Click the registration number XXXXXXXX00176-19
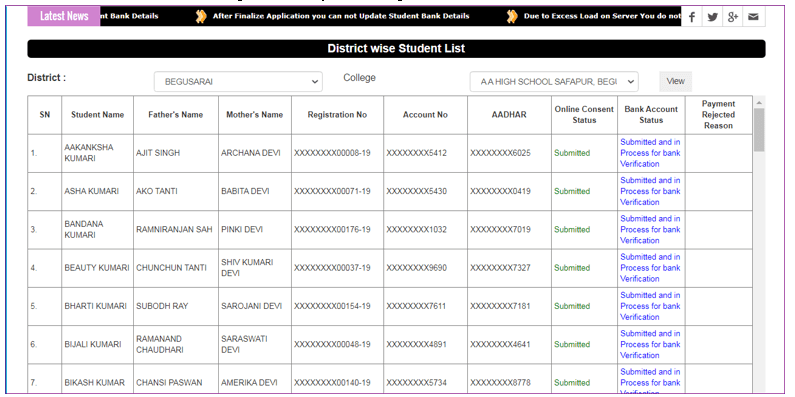Image resolution: width=795 pixels, height=397 pixels. tap(332, 230)
